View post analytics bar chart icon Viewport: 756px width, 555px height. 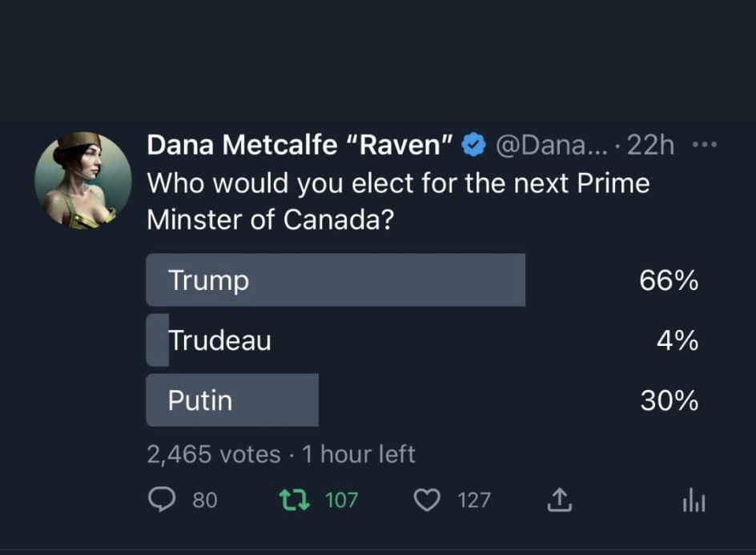coord(694,501)
